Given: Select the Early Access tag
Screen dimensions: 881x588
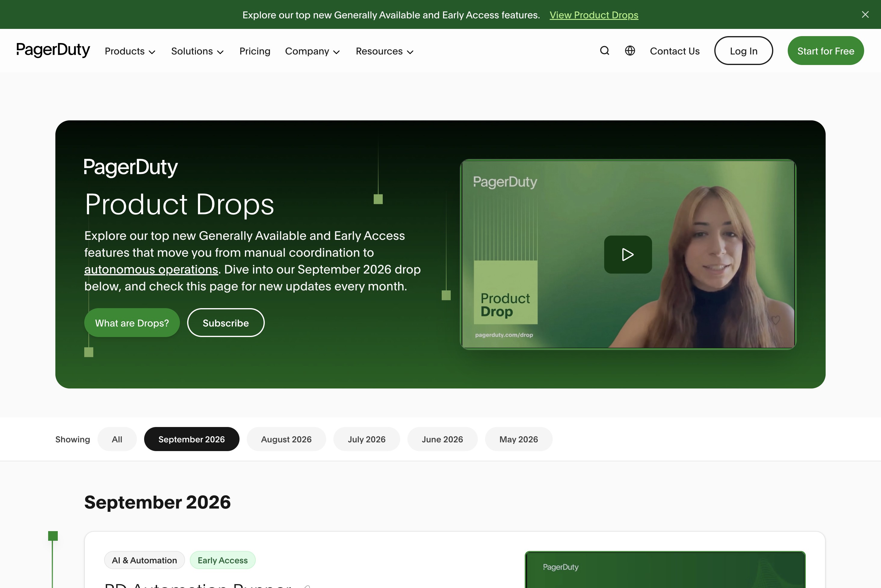Looking at the screenshot, I should coord(223,560).
